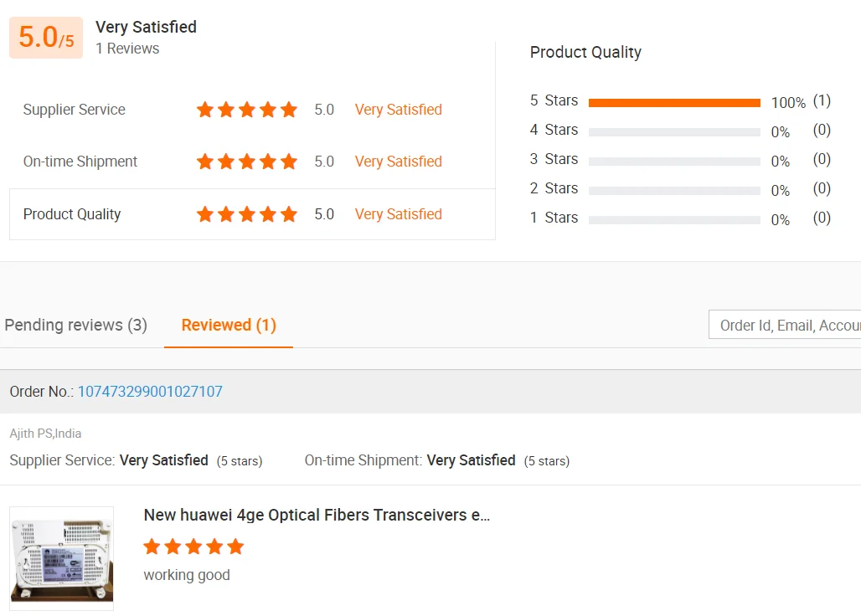Screen dimensions: 861x616
Task: Click the On-time Shipment star rating icons
Action: point(246,162)
